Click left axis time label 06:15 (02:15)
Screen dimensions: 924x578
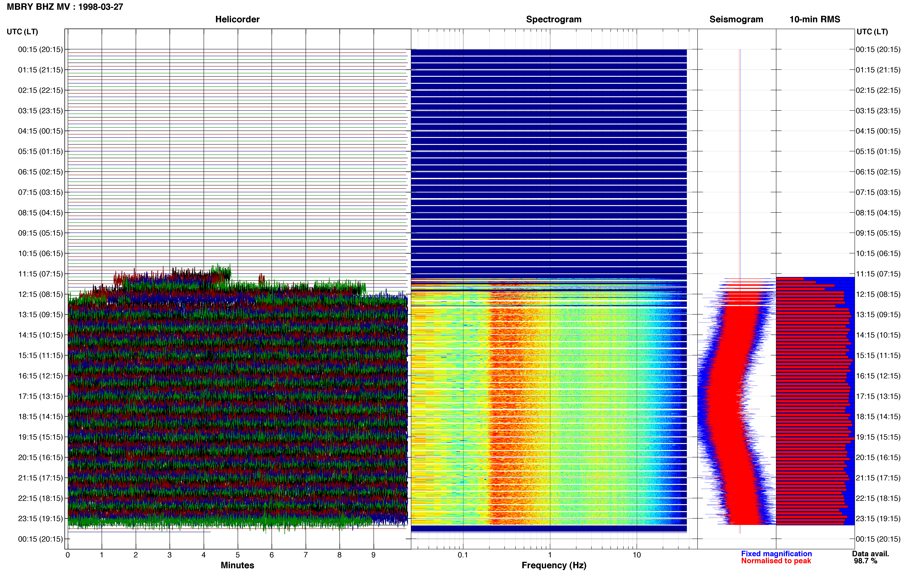tap(41, 172)
